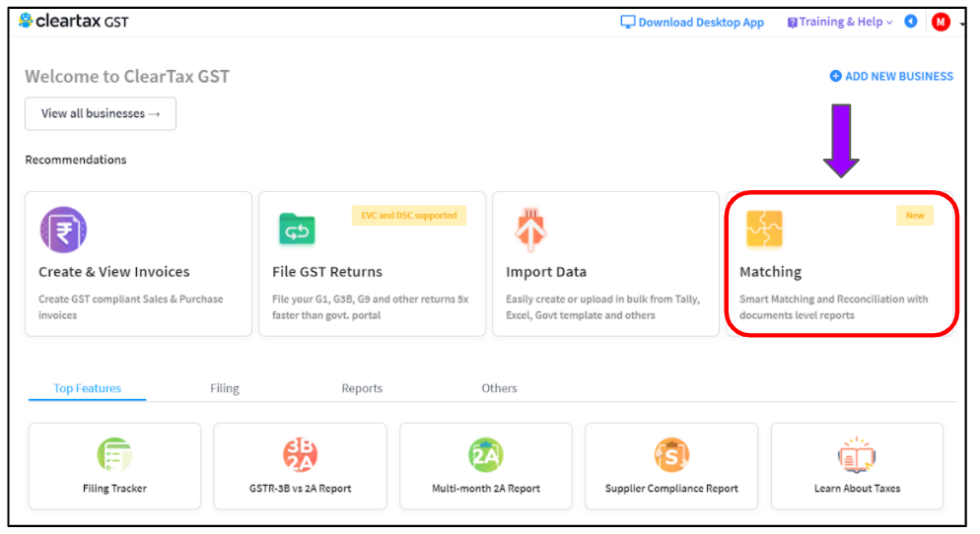This screenshot has height=534, width=980.
Task: Open the Learn About Taxes label
Action: click(x=857, y=489)
